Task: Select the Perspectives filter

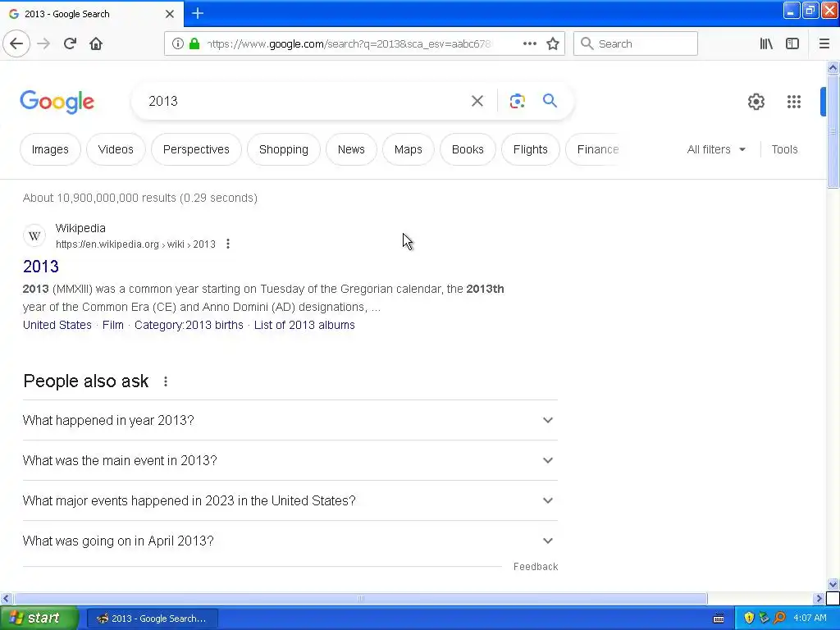Action: coord(196,149)
